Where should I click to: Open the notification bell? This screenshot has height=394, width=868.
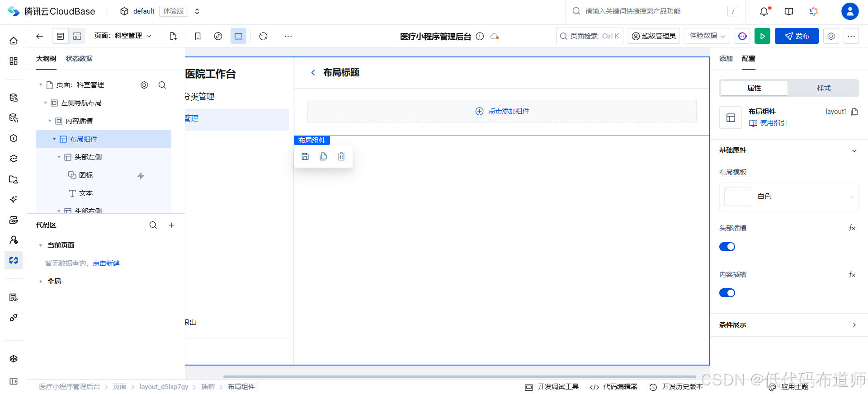(764, 11)
